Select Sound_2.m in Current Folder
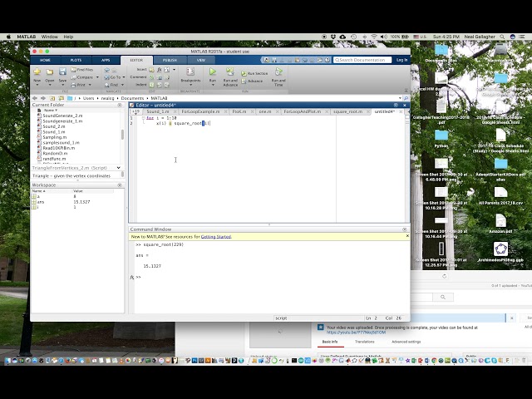 (54, 126)
